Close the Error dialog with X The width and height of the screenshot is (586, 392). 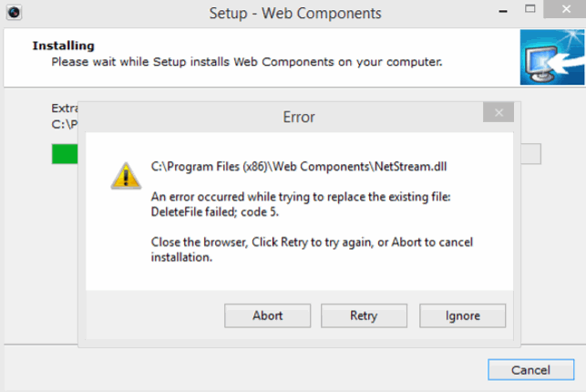497,114
